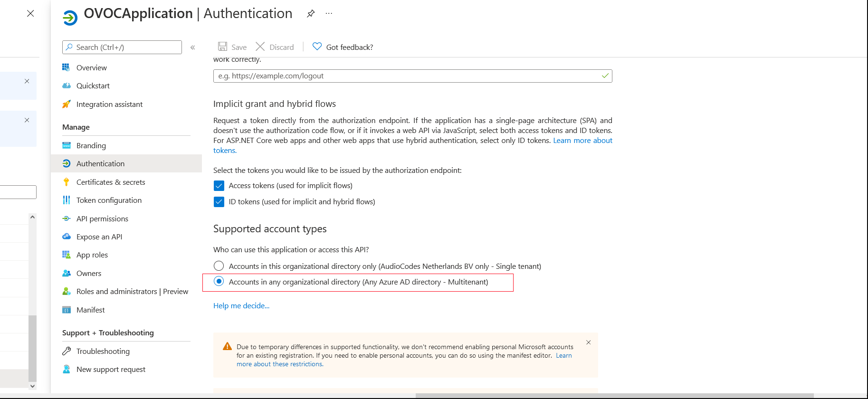The width and height of the screenshot is (868, 399).
Task: Dismiss the personal Microsoft accounts warning
Action: click(x=588, y=342)
